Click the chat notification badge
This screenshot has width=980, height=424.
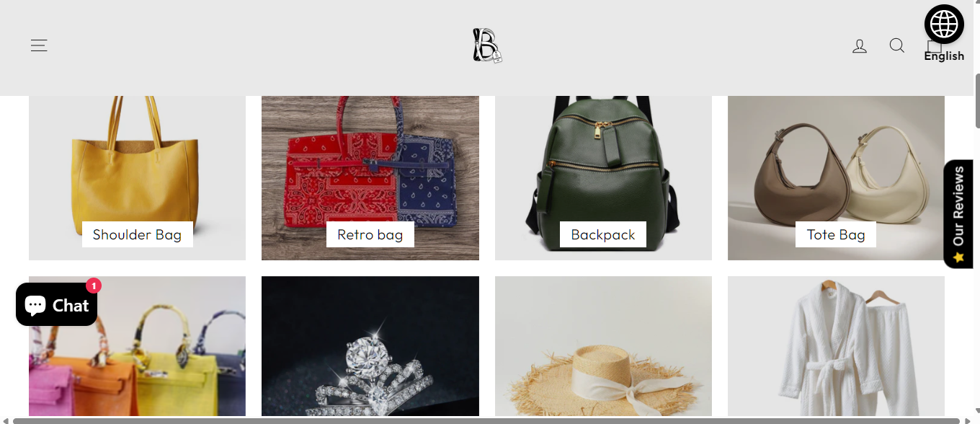pyautogui.click(x=94, y=286)
